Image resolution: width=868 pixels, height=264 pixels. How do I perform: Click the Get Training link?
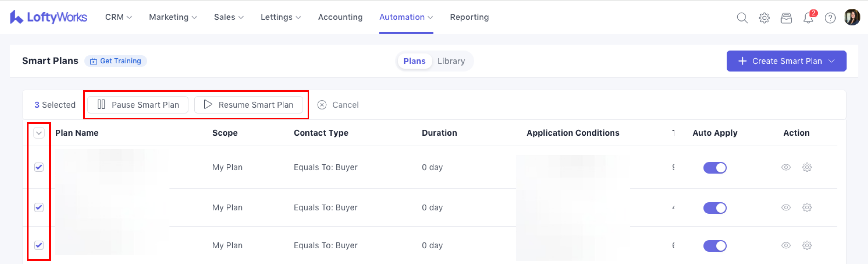click(x=115, y=61)
